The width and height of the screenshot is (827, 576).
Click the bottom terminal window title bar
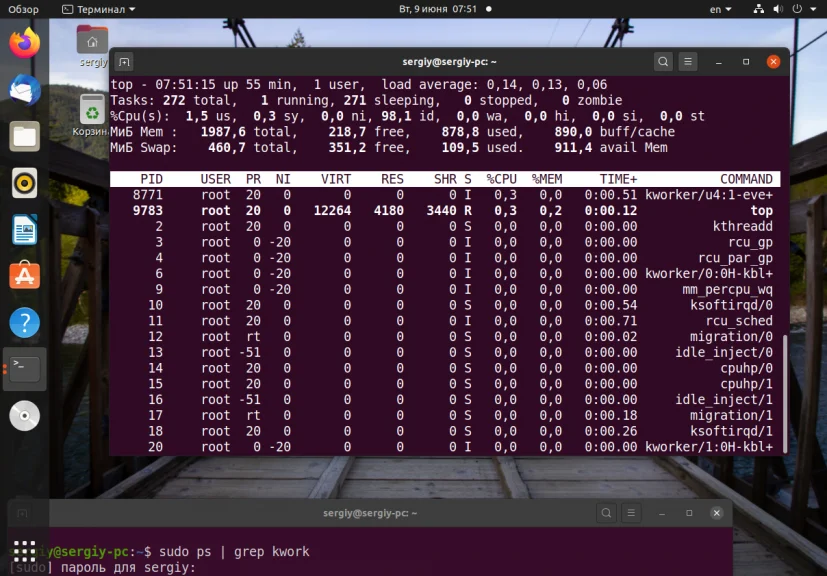pyautogui.click(x=370, y=513)
